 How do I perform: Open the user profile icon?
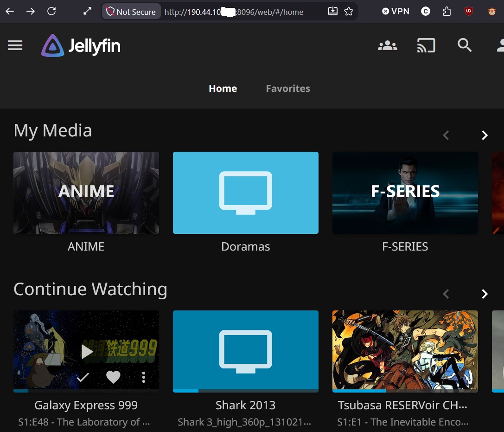pos(500,45)
